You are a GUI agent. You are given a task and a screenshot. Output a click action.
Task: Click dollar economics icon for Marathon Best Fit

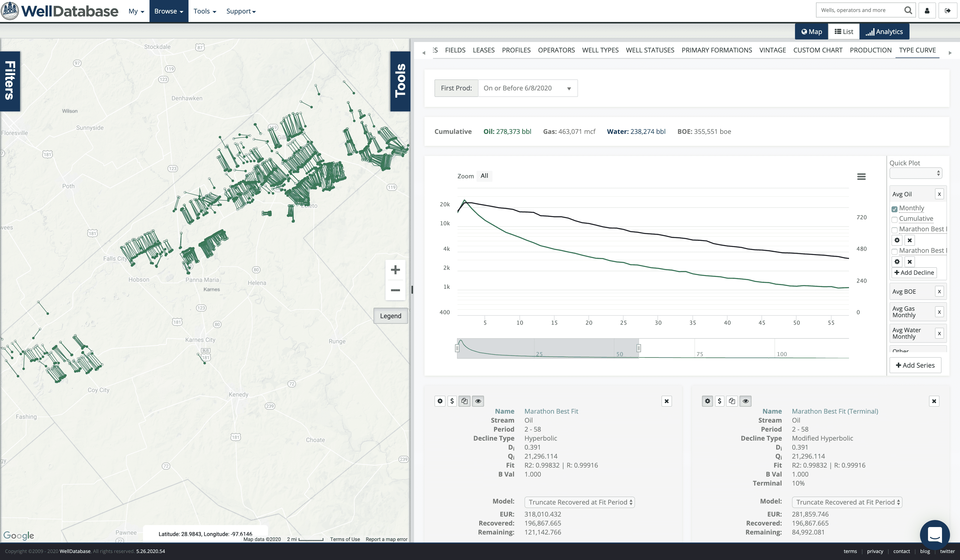coord(452,401)
